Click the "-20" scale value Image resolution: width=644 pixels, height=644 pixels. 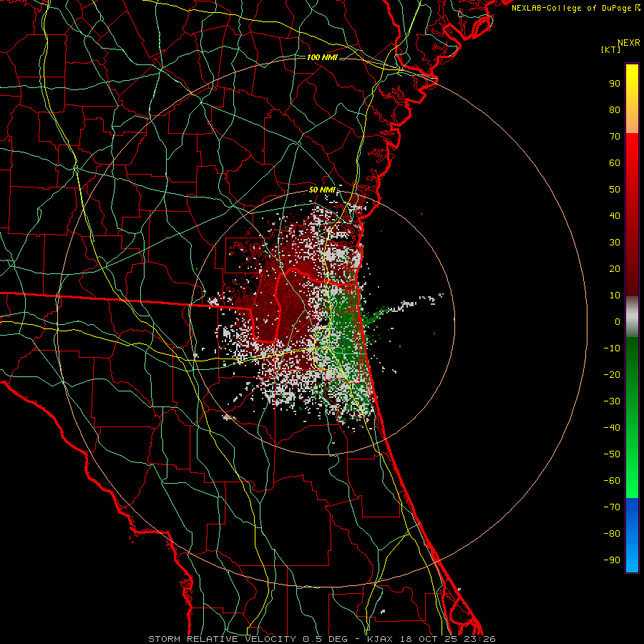click(612, 375)
